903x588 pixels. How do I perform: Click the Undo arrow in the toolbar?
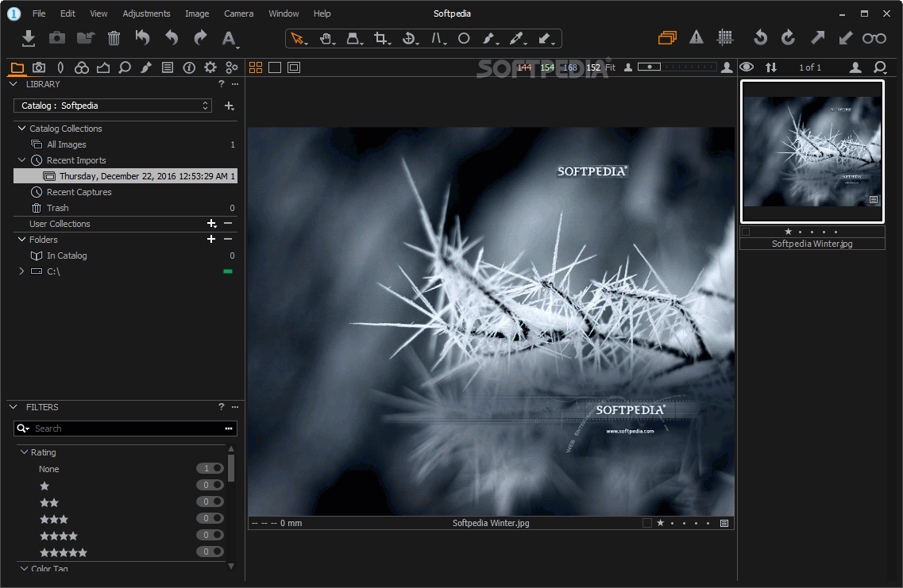click(172, 38)
